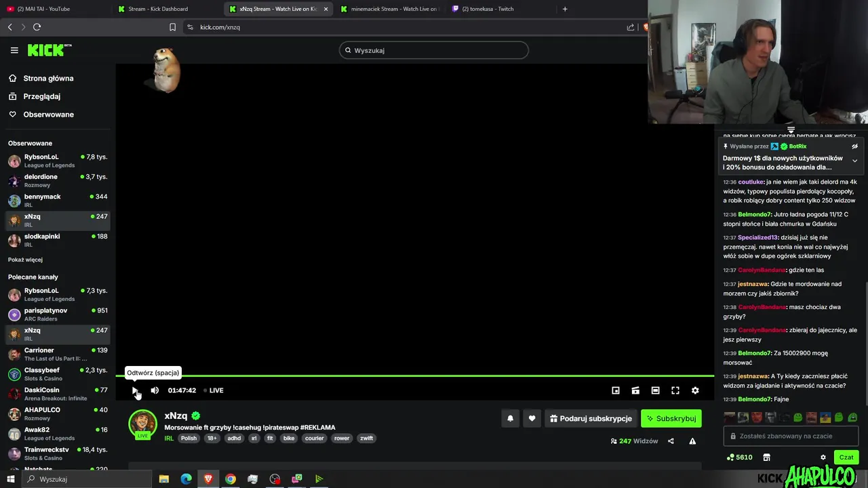The height and width of the screenshot is (488, 868).
Task: Activate picture-in-picture mini player icon
Action: click(x=616, y=390)
